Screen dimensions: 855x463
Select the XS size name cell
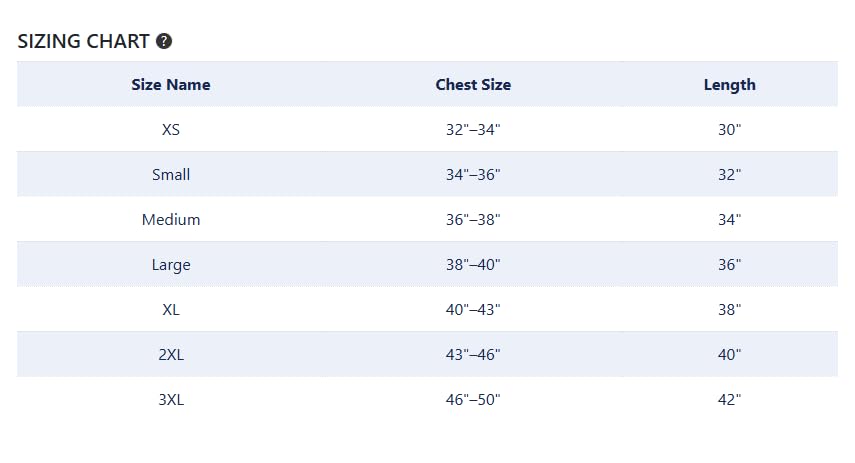tap(171, 130)
